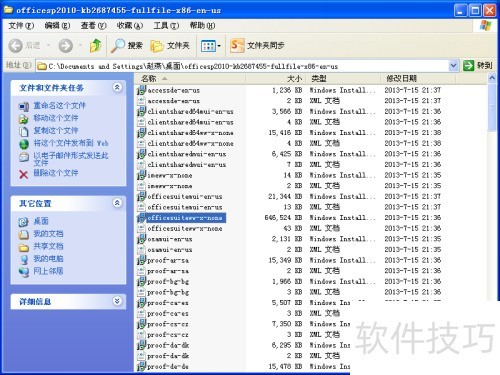Click the scrollbar up arrow in file list
Viewport: 500px width, 375px height.
[x=492, y=78]
